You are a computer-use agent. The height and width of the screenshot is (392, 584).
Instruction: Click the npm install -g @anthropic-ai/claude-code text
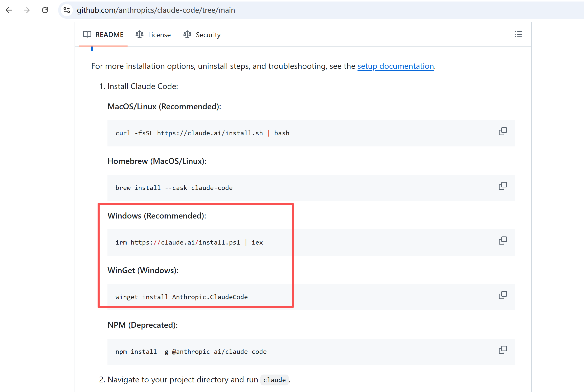click(191, 352)
